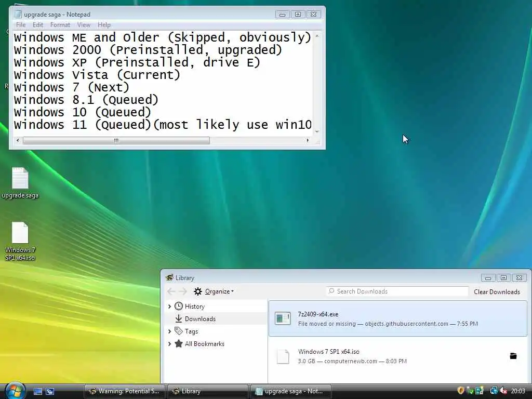Screen dimensions: 532x399
Task: Select the 'upgrade saga' desktop file icon
Action: point(20,183)
